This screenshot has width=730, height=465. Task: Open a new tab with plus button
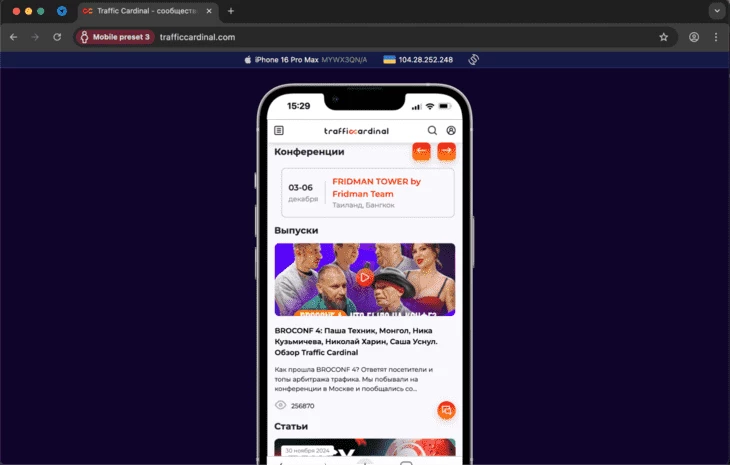(231, 11)
